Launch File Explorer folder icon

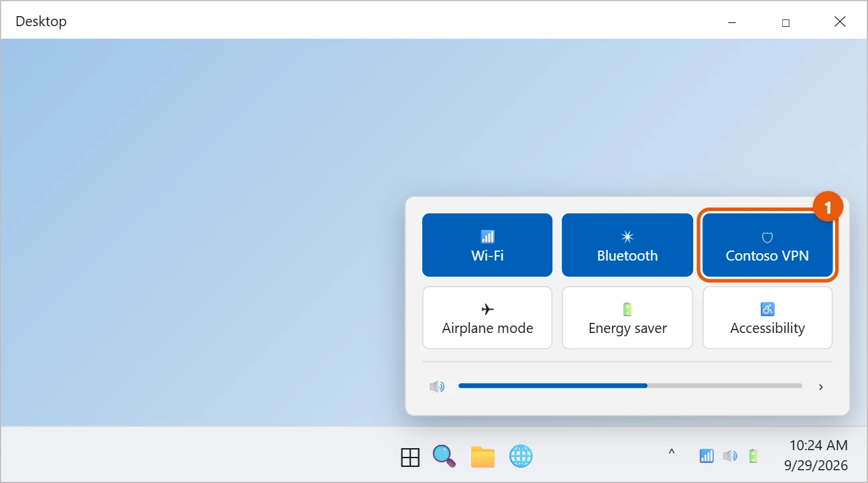pos(483,457)
